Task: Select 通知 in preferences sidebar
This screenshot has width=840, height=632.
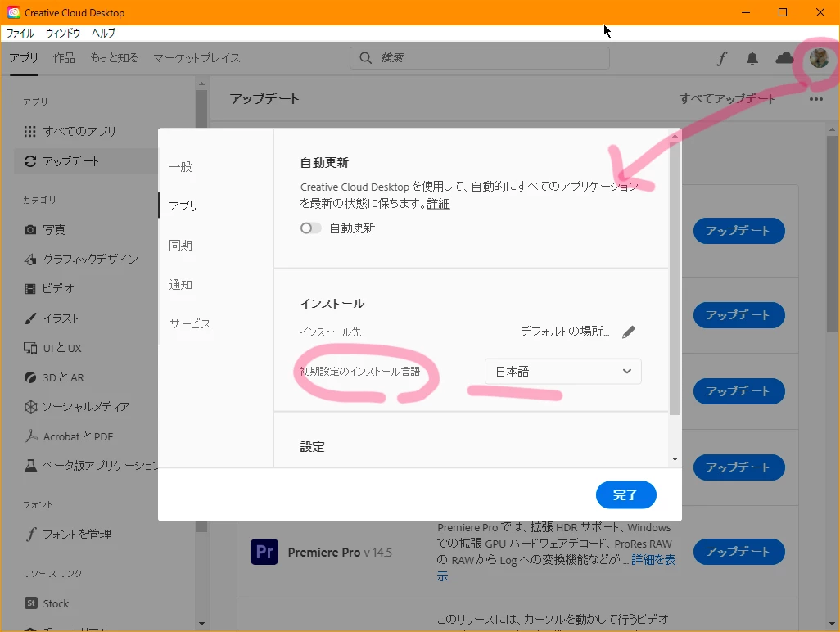Action: (181, 284)
